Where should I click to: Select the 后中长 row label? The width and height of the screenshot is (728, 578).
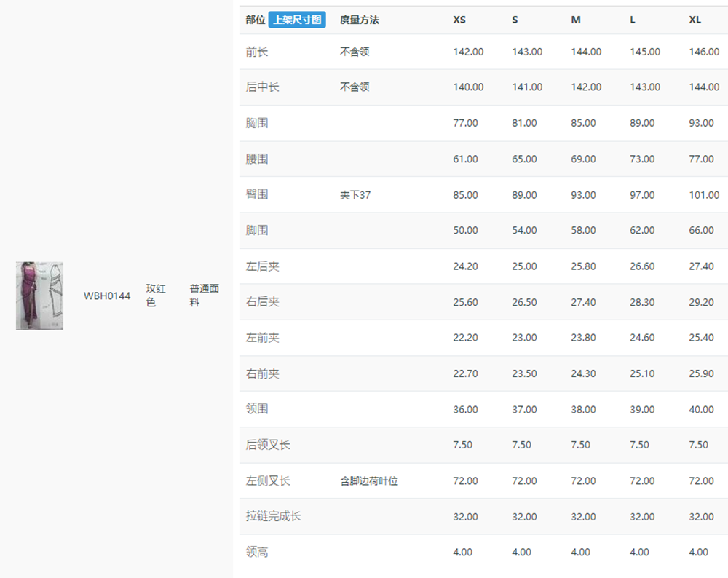coord(262,87)
